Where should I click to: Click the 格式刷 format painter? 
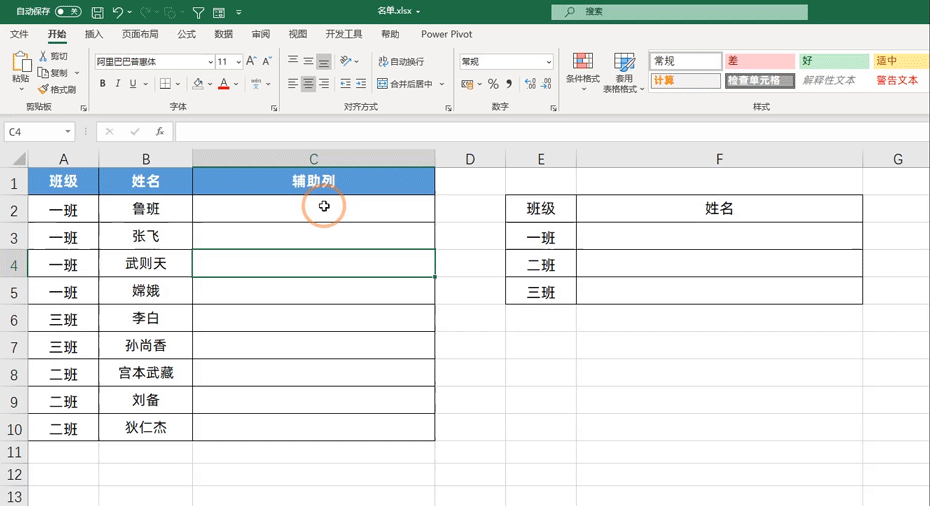pos(57,90)
